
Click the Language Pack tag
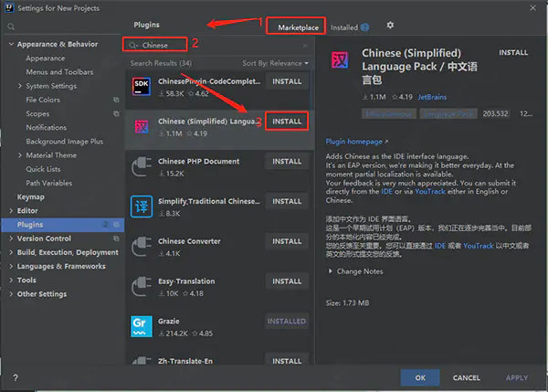[448, 113]
